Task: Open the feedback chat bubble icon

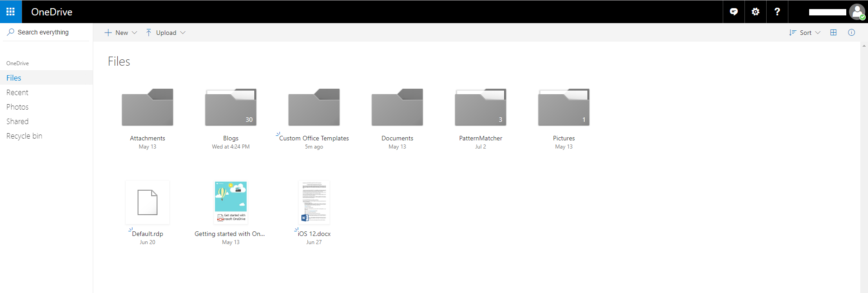Action: 734,12
